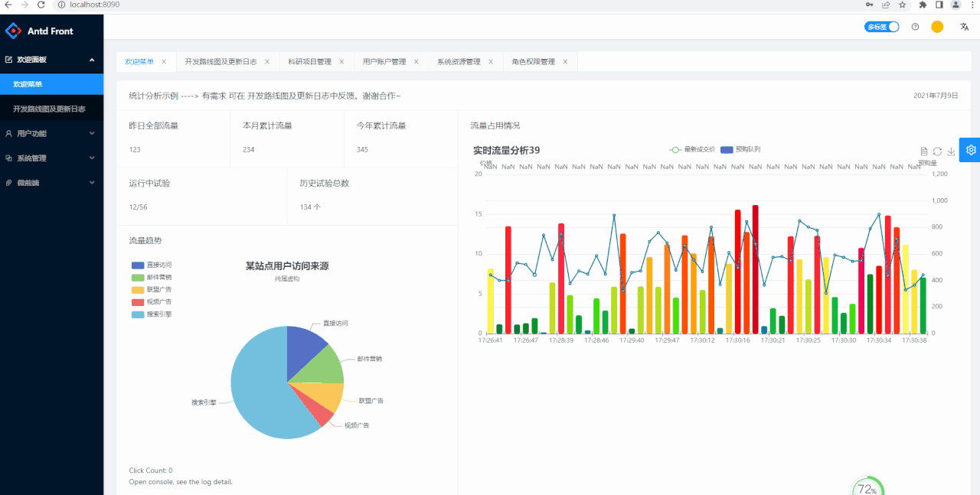The width and height of the screenshot is (980, 495).
Task: Close the 系统资源管理 tab
Action: tap(491, 62)
